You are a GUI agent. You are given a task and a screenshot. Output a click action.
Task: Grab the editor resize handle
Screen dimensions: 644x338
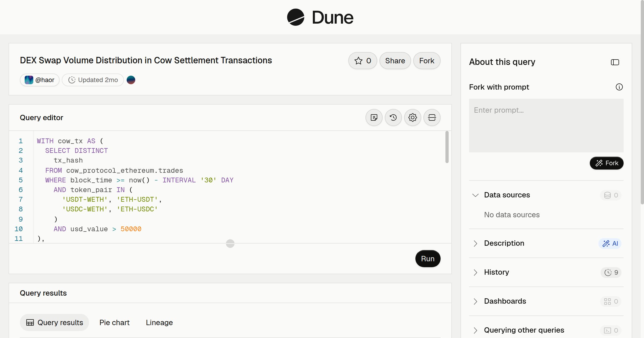[x=230, y=244]
